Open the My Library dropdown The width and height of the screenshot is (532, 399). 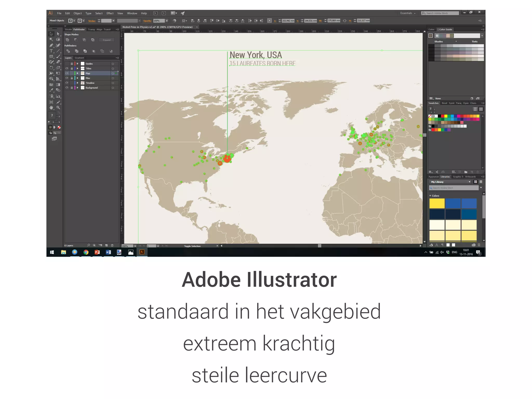450,182
